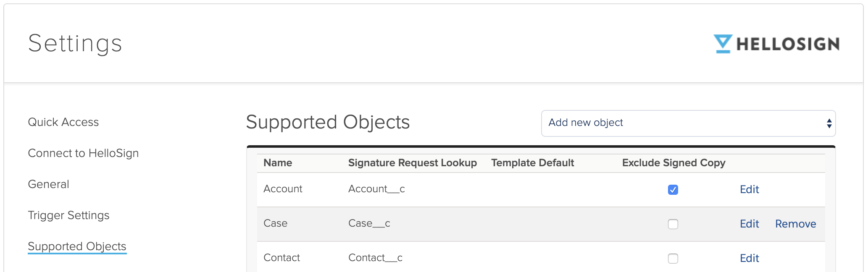The image size is (868, 272).
Task: Open the General settings section
Action: pyautogui.click(x=48, y=184)
